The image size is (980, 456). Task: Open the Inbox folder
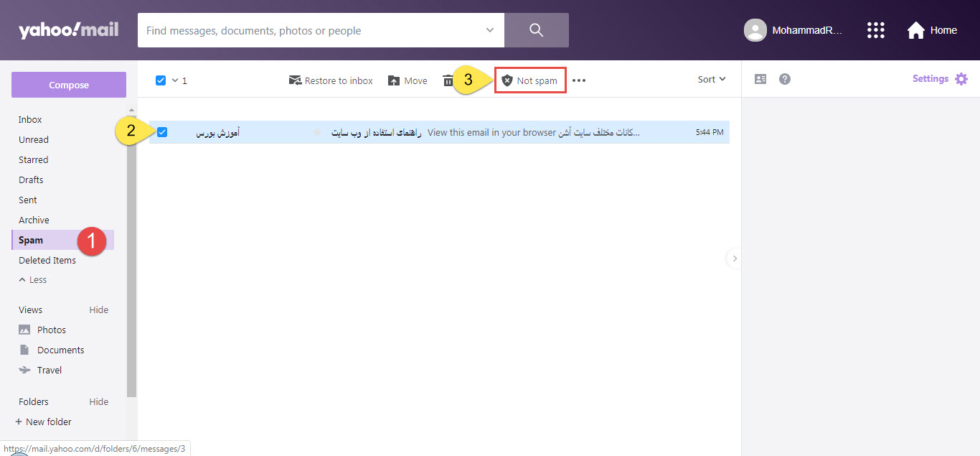coord(30,120)
